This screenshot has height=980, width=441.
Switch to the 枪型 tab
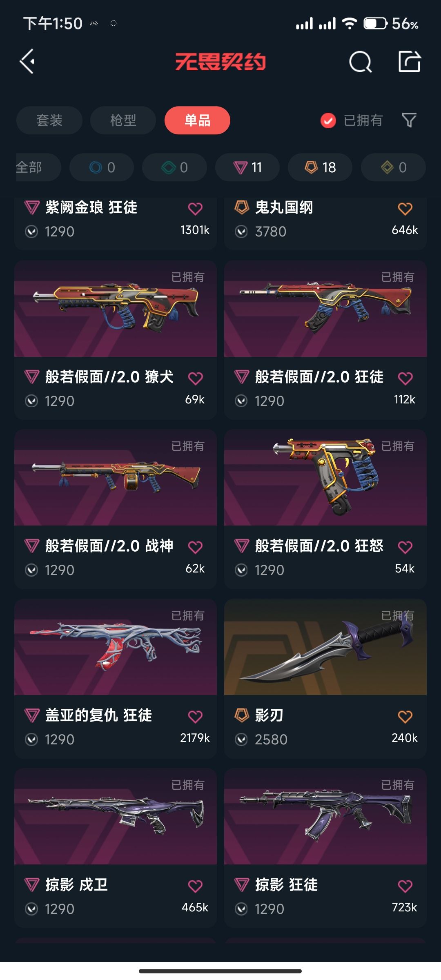click(123, 120)
